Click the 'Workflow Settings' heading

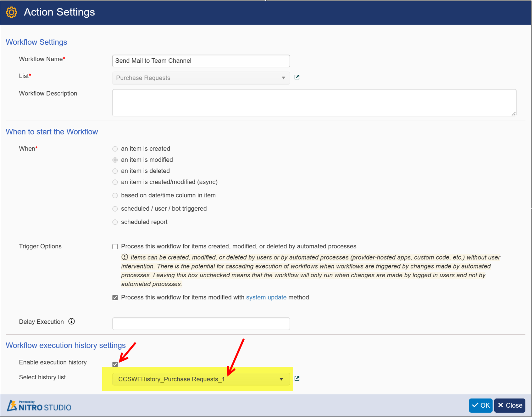tap(37, 42)
